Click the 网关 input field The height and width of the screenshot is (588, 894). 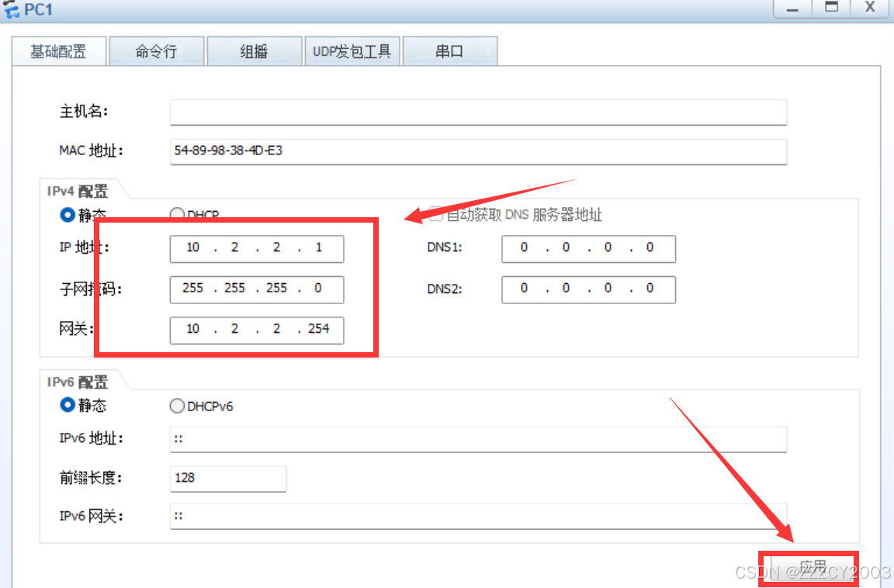(x=257, y=329)
